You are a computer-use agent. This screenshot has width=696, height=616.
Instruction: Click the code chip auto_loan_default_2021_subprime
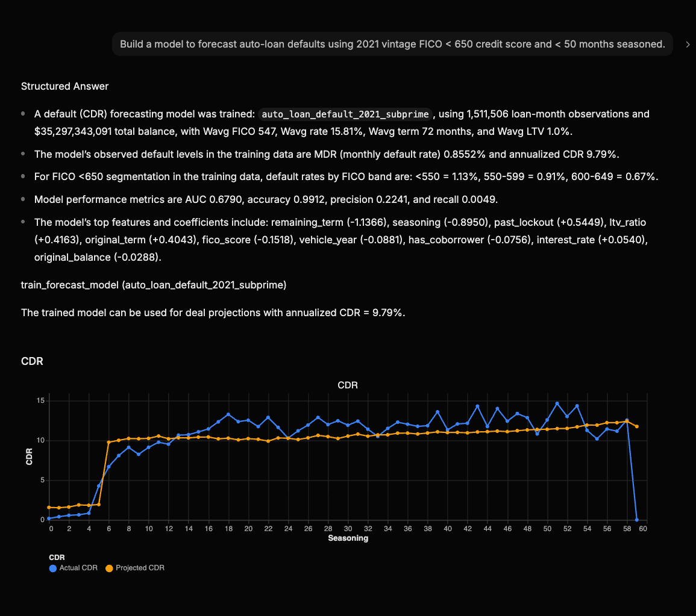coord(345,114)
